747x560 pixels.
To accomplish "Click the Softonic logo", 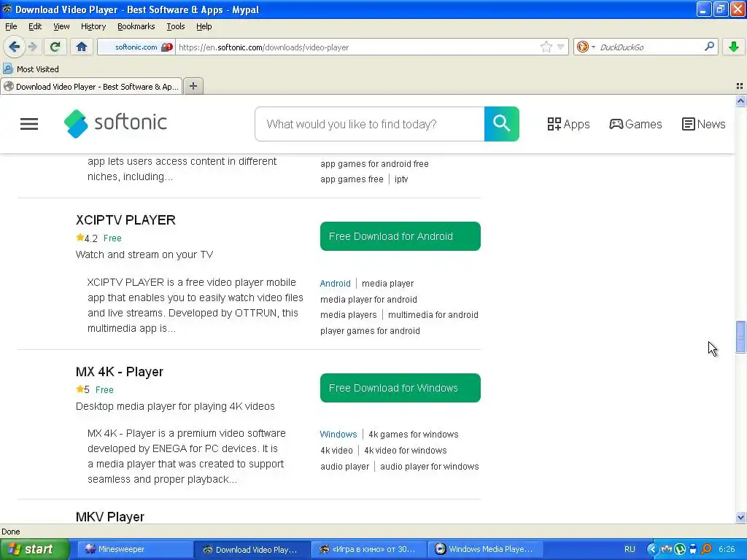I will (x=115, y=123).
